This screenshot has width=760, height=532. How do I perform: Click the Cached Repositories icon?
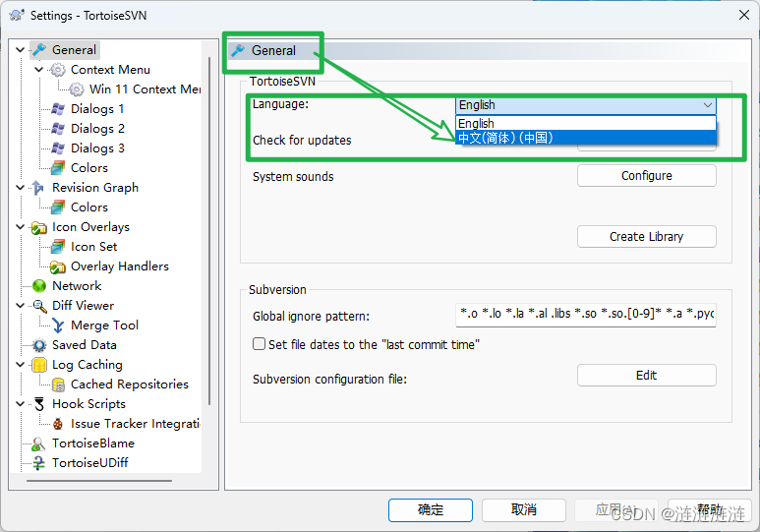[x=58, y=384]
